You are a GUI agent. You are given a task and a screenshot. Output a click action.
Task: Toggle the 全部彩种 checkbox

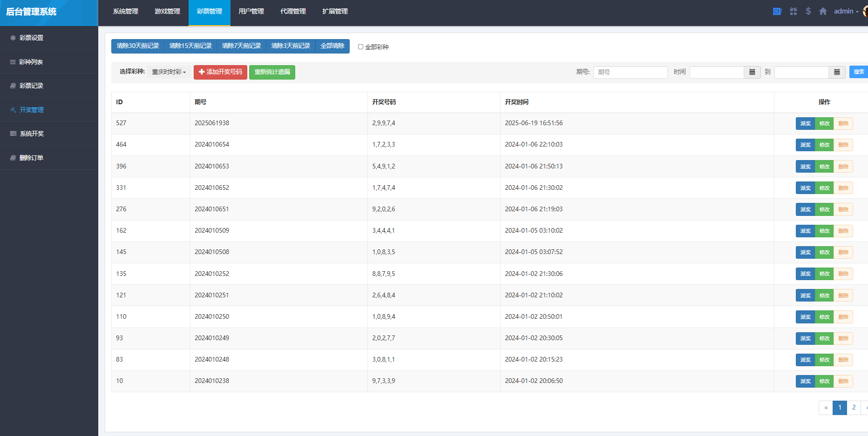pos(360,47)
